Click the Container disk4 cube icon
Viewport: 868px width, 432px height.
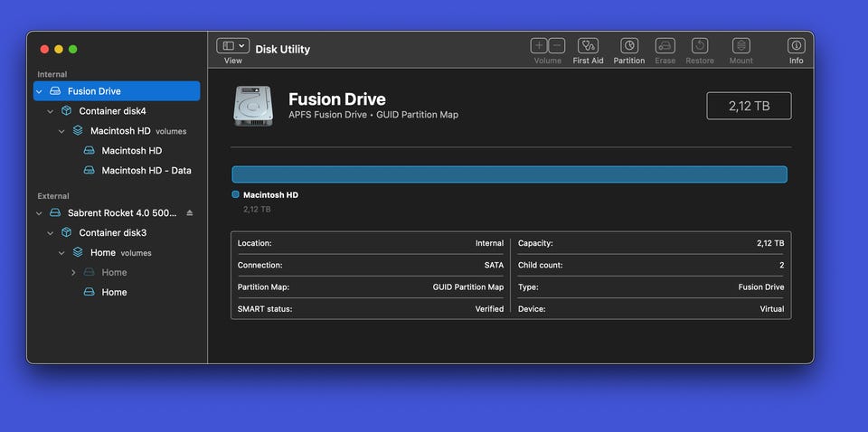click(x=66, y=110)
